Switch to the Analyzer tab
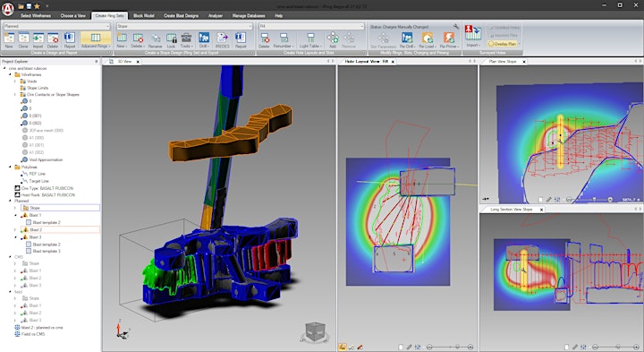Image resolution: width=644 pixels, height=352 pixels. coord(216,15)
